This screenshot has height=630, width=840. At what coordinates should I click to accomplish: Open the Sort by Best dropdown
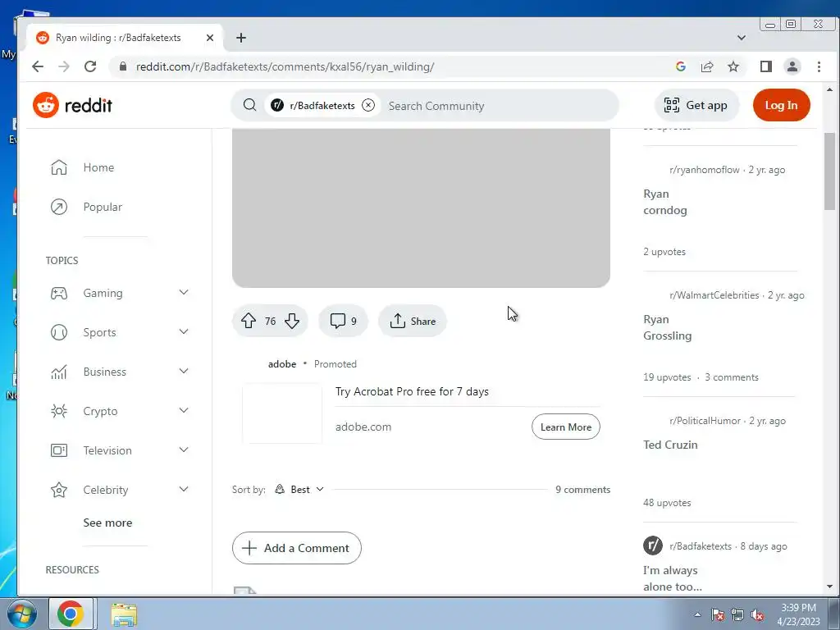point(299,490)
